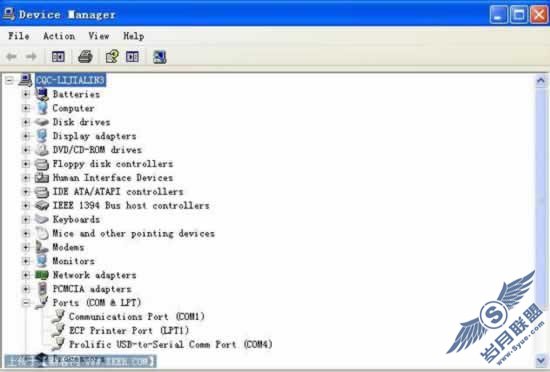
Task: Click the toolbar icon right of Properties
Action: 133,56
